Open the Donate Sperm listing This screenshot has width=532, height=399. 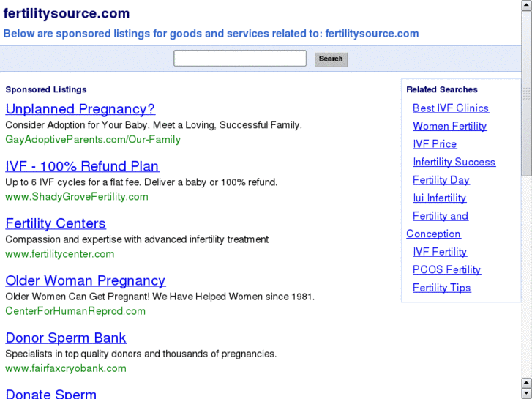(51, 394)
